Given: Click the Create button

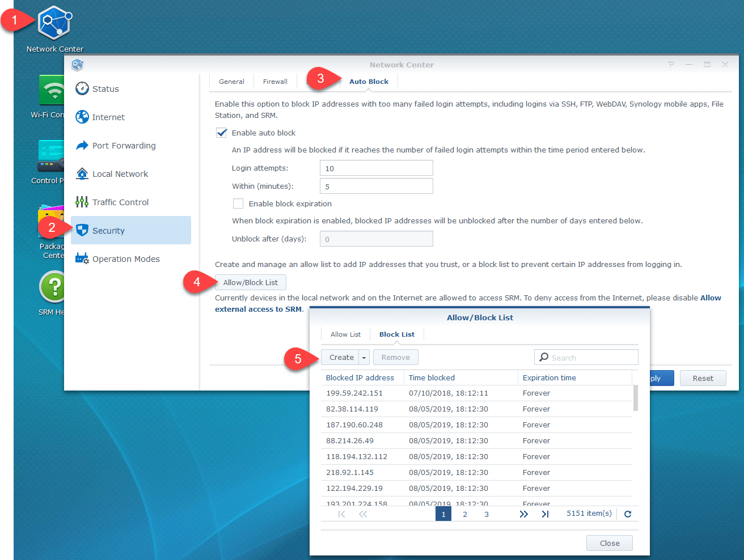Looking at the screenshot, I should (340, 358).
